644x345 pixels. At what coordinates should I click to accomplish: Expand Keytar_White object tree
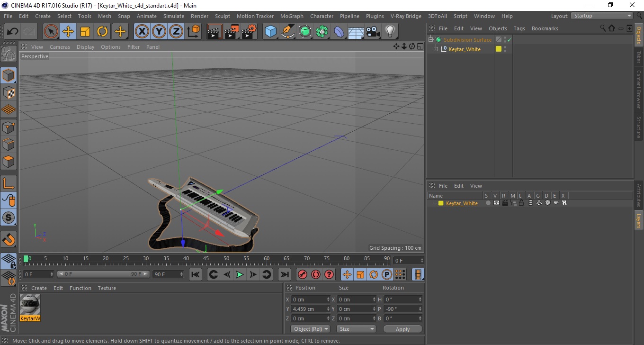(436, 49)
